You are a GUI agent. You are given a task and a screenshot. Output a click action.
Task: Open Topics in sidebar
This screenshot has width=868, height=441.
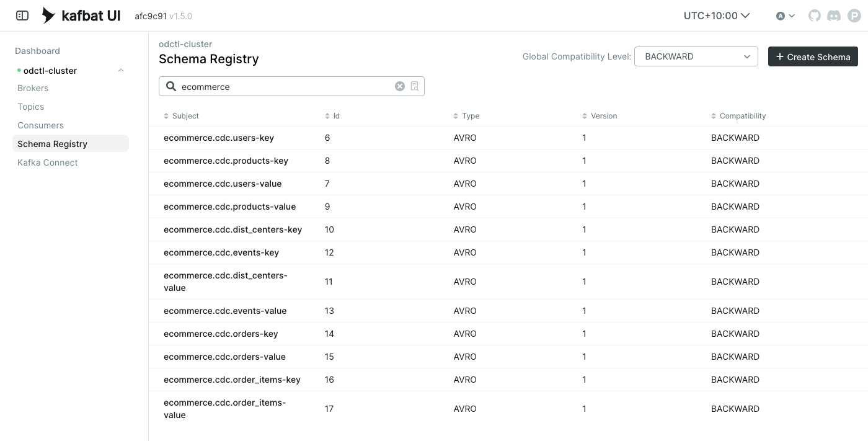(x=30, y=107)
